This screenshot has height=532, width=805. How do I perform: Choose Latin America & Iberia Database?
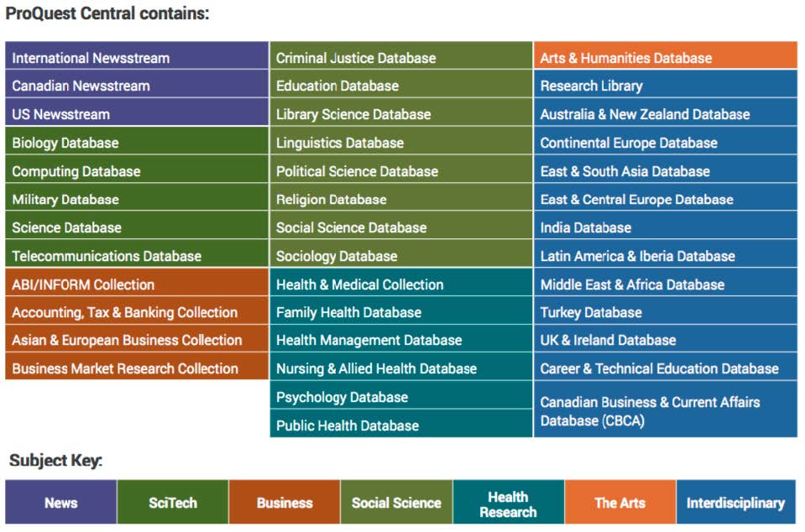666,254
